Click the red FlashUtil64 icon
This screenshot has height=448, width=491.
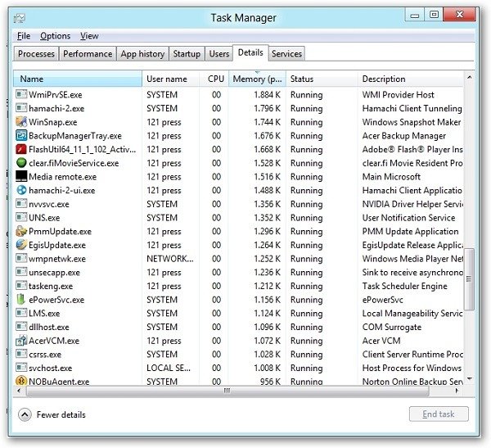[x=21, y=149]
